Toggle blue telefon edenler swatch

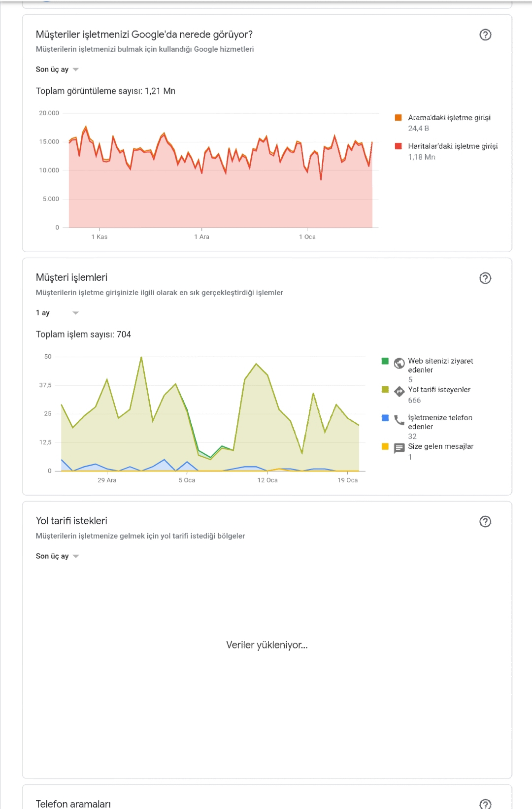385,418
